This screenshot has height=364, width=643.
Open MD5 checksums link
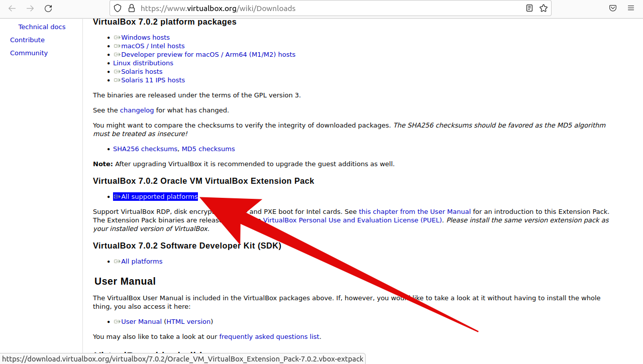pos(208,149)
